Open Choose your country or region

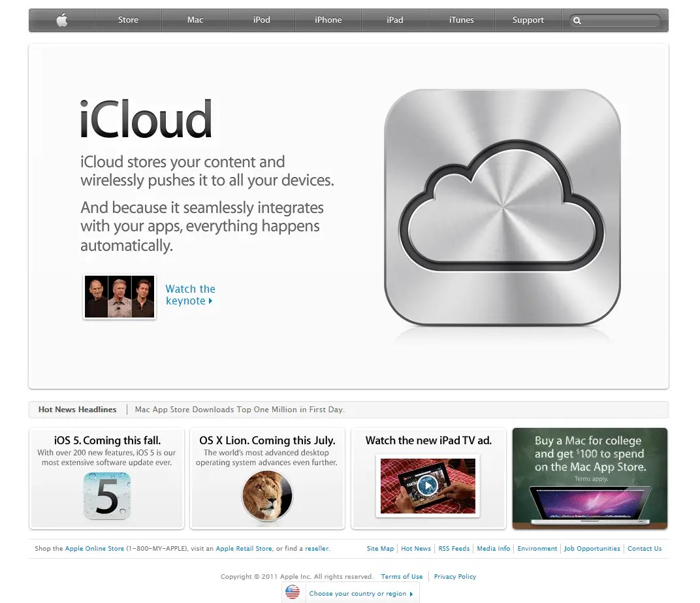pos(358,594)
